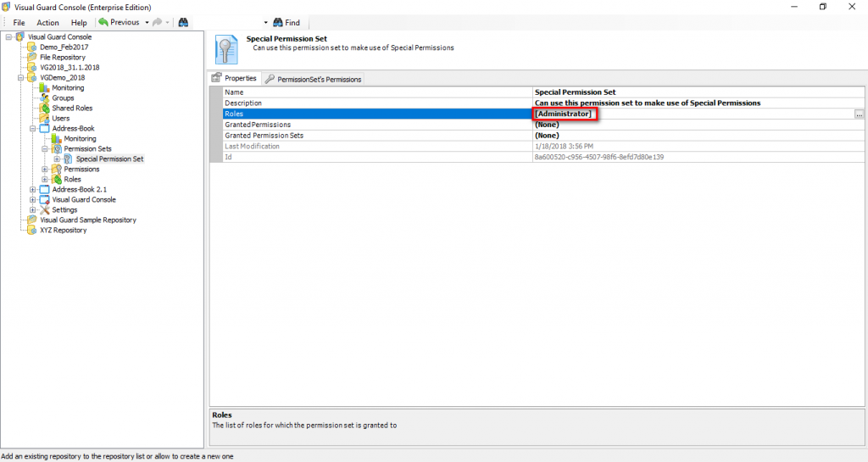Click the Previous navigation arrow button
This screenshot has height=462, width=868.
coord(119,22)
